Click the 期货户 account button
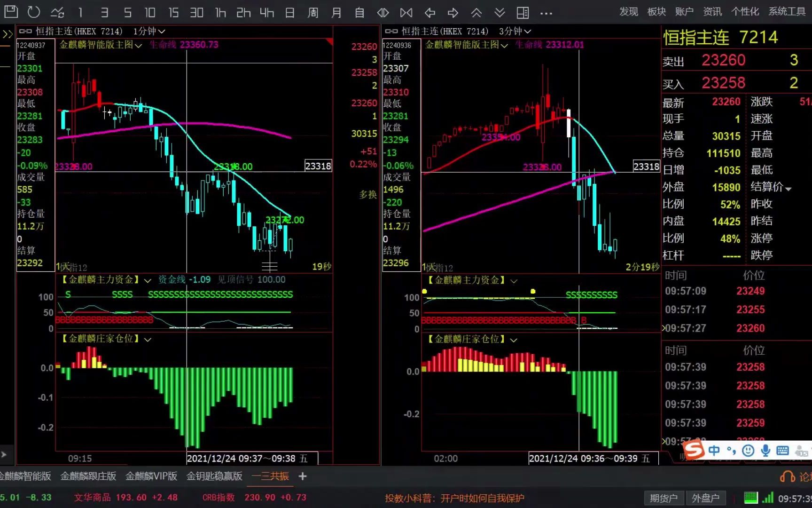Screen dimensions: 812x508 pos(664,498)
